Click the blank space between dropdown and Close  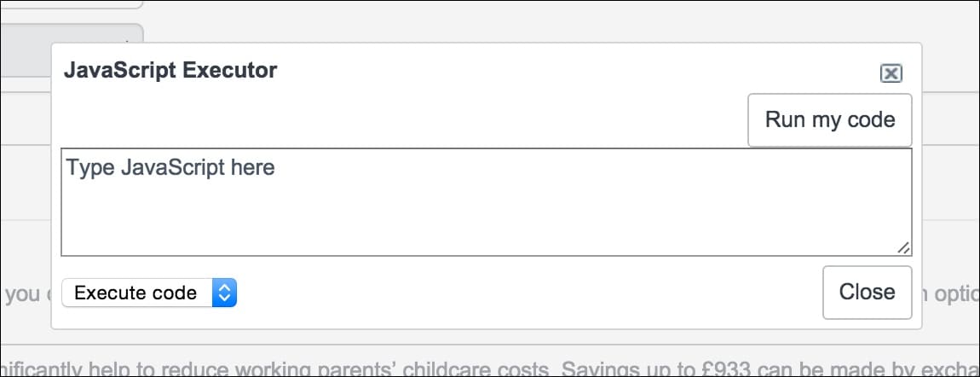(528, 293)
